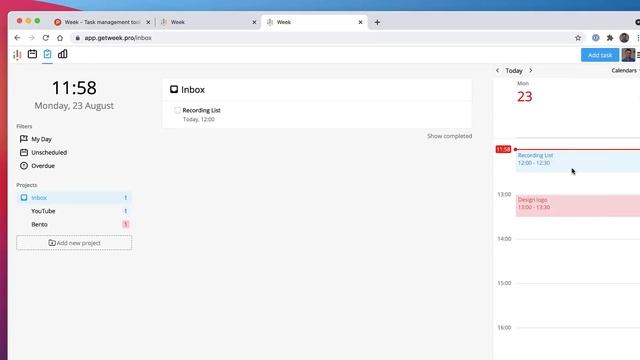This screenshot has height=360, width=640.
Task: Switch to the calendar view icon
Action: point(32,54)
